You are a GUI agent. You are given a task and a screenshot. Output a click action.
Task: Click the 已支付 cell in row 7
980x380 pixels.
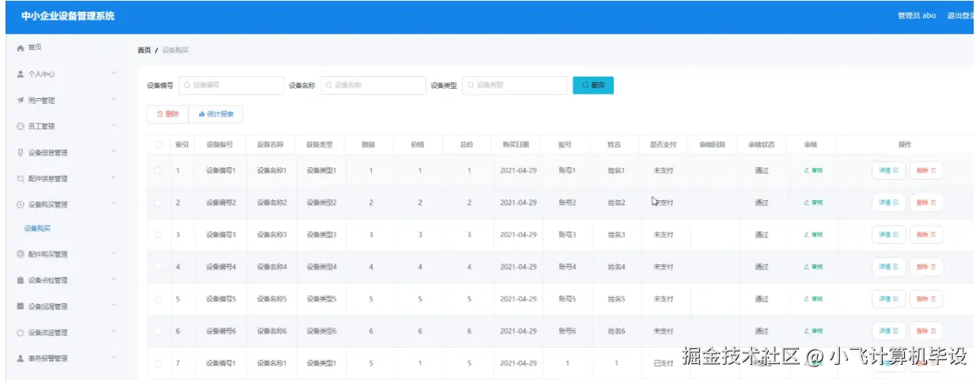pyautogui.click(x=663, y=363)
